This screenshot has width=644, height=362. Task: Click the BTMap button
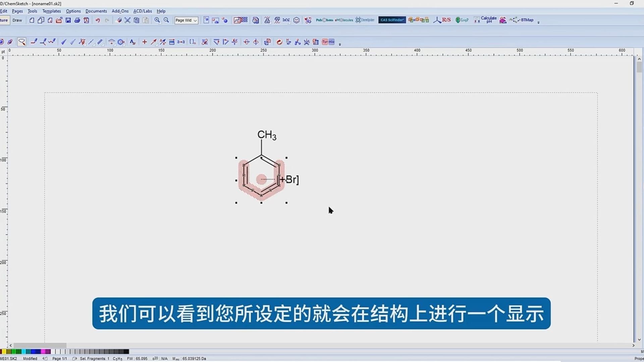pyautogui.click(x=521, y=20)
